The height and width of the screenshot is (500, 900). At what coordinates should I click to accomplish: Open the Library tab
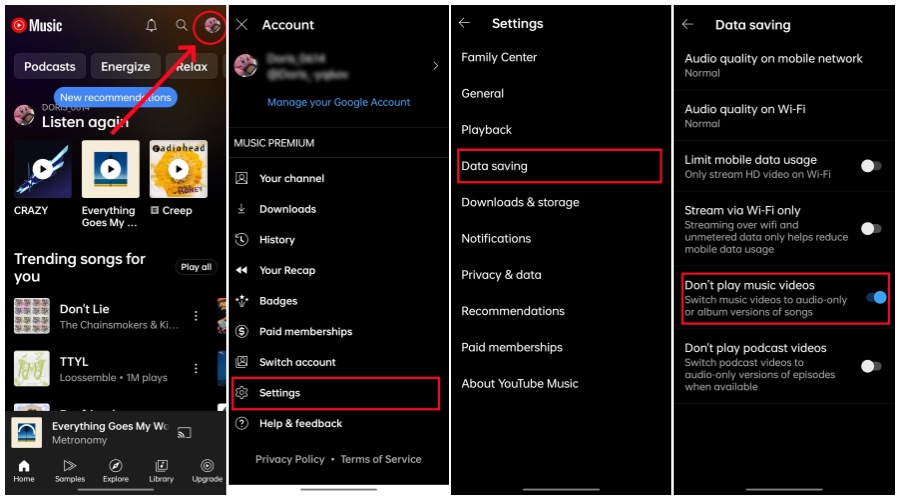[161, 471]
